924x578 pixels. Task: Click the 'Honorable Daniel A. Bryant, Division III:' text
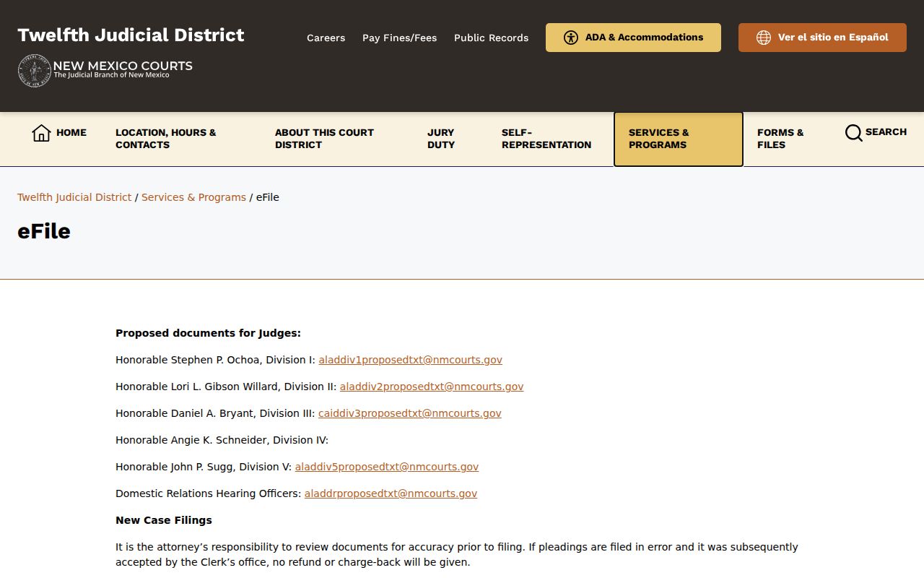pyautogui.click(x=215, y=413)
